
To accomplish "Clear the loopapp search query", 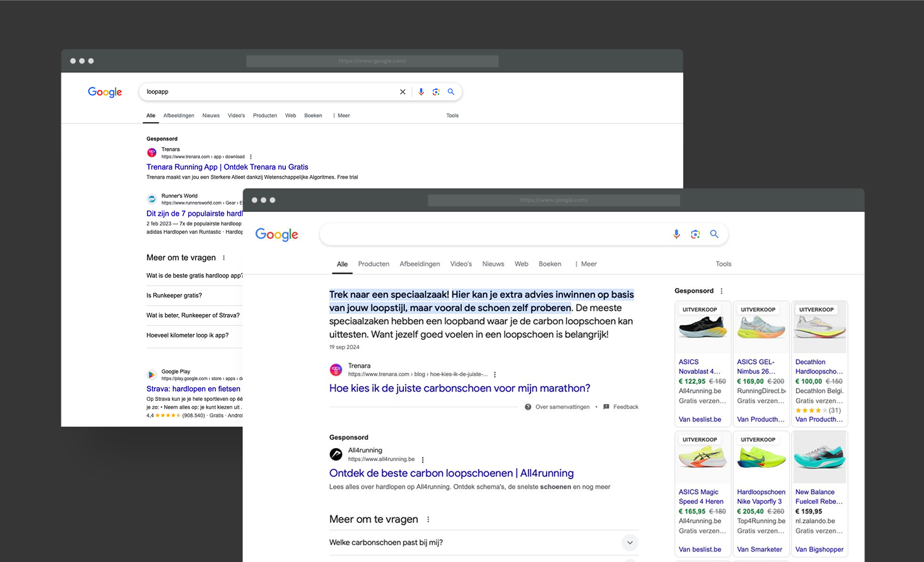I will [x=402, y=92].
